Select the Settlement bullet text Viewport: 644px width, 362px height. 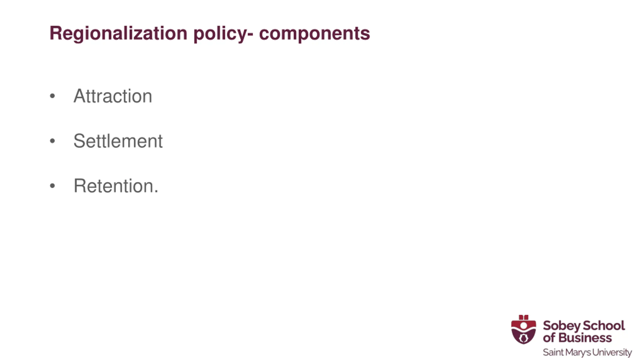tap(118, 141)
